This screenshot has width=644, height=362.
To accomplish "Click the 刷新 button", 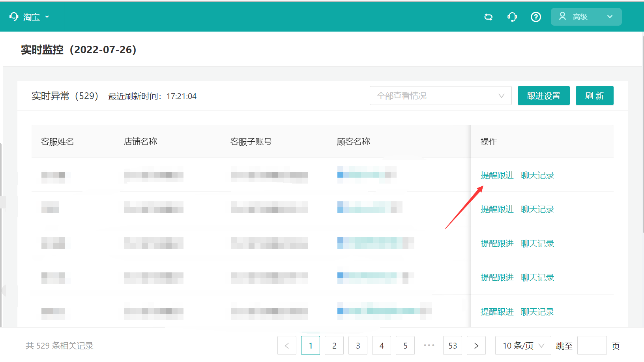I will [x=594, y=96].
